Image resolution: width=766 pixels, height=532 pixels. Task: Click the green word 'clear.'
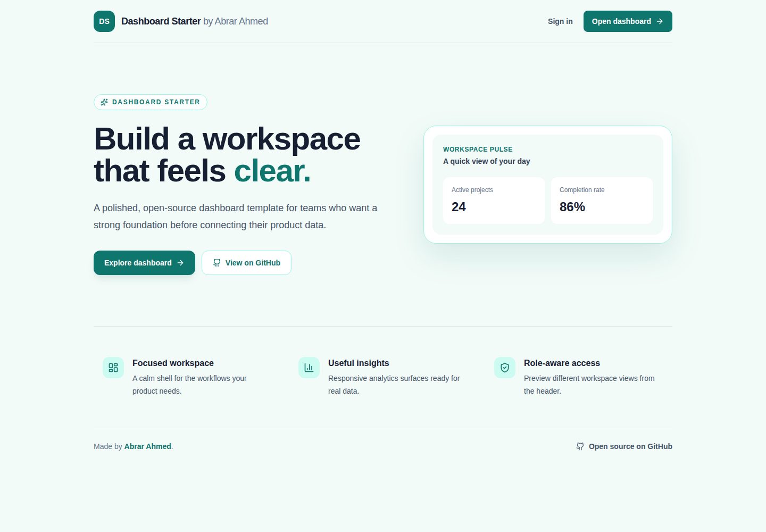(x=272, y=171)
